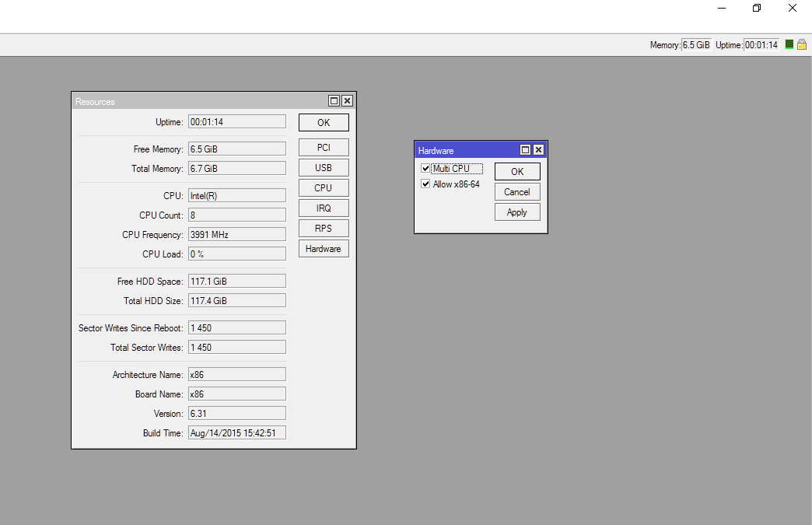Open the PCI device list

[324, 147]
